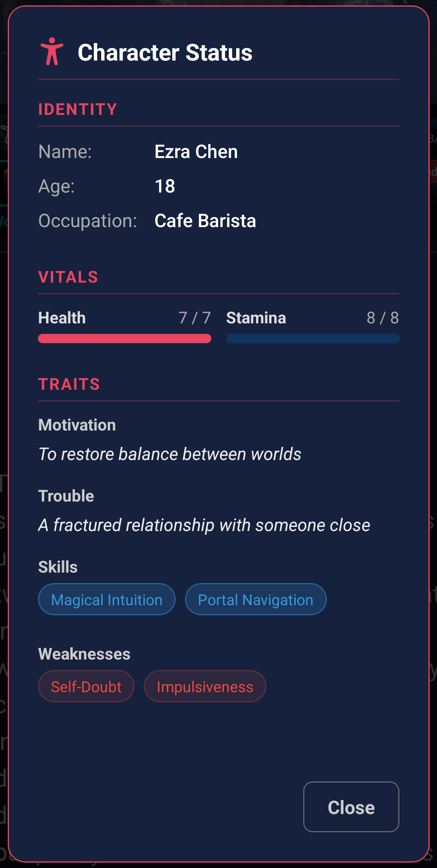This screenshot has width=437, height=868.
Task: Click the Health progress bar
Action: [124, 339]
